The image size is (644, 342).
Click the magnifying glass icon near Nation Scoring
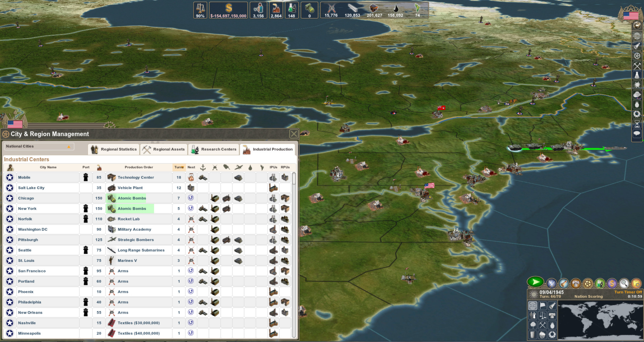[624, 283]
